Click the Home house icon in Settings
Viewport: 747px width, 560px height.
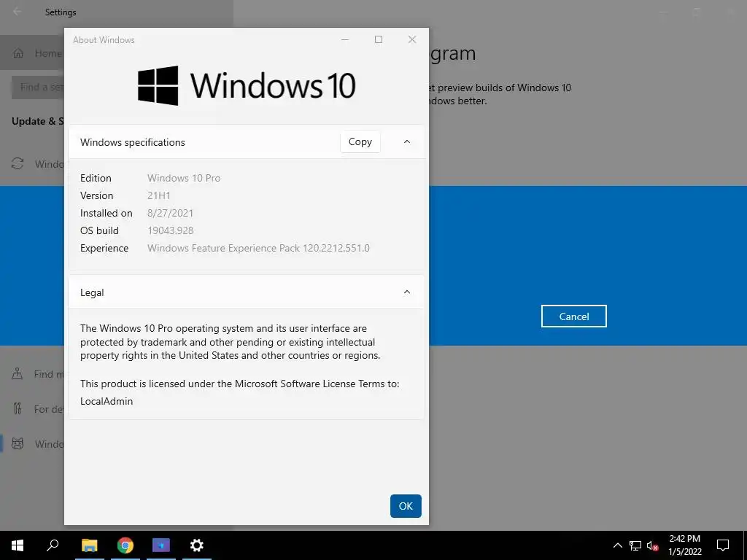(18, 53)
